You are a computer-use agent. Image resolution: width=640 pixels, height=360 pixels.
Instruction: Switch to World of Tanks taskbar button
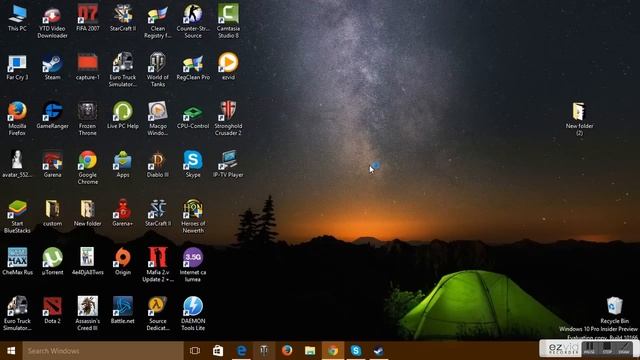[264, 351]
